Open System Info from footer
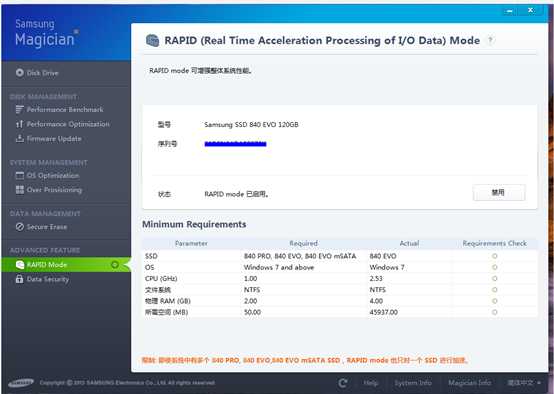The image size is (554, 394). 413,383
